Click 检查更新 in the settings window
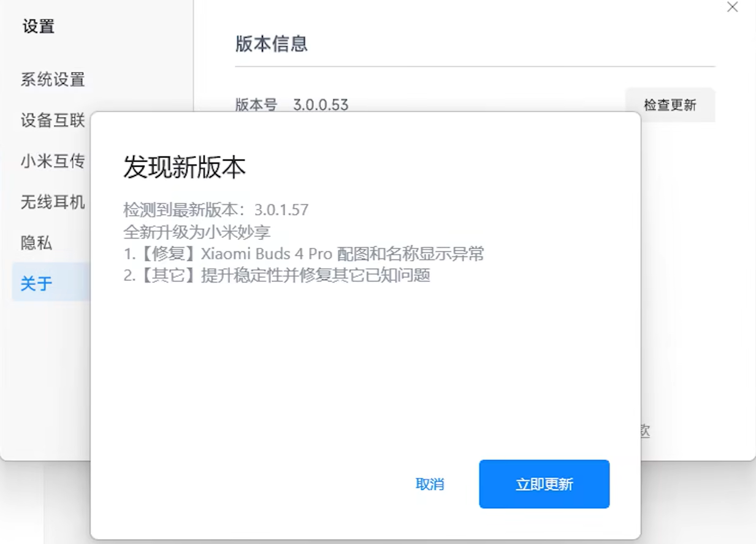 (x=670, y=105)
